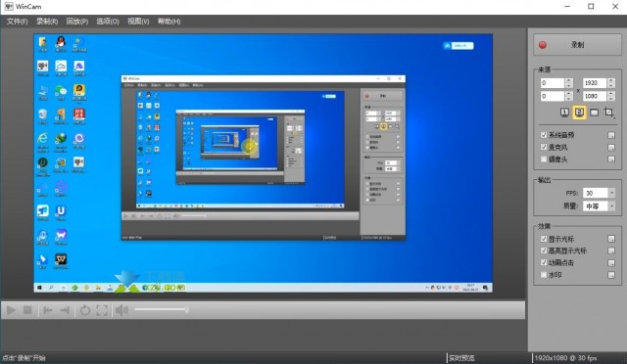Click the stop playback square icon

click(x=27, y=310)
